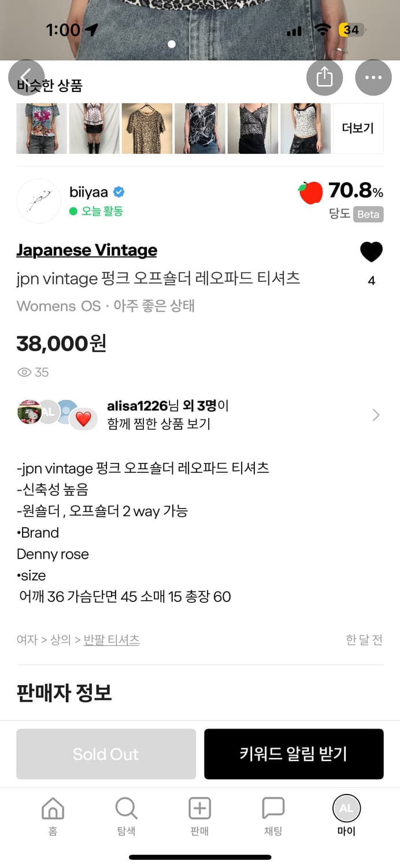Click 더보기 to see more similar items
This screenshot has height=868, width=400.
358,128
